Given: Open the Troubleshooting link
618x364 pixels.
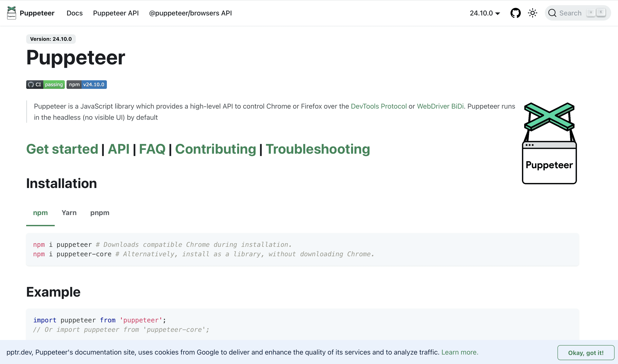Looking at the screenshot, I should pos(318,149).
